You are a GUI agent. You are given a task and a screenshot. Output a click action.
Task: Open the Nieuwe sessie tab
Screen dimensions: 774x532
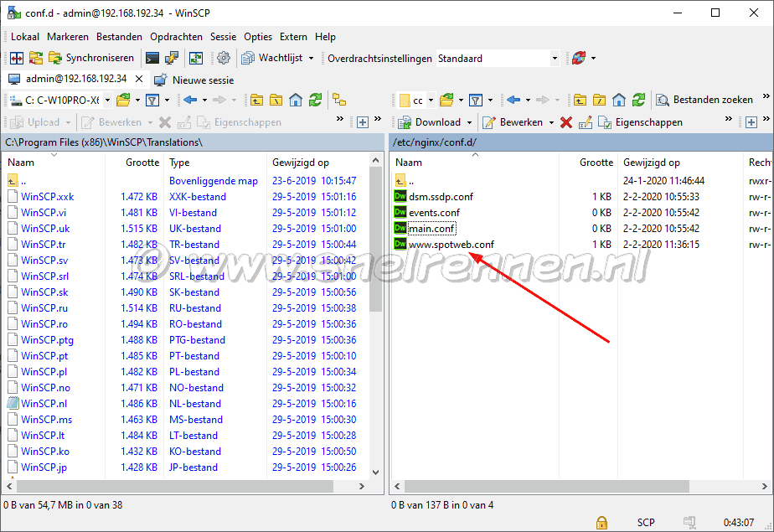pyautogui.click(x=194, y=80)
